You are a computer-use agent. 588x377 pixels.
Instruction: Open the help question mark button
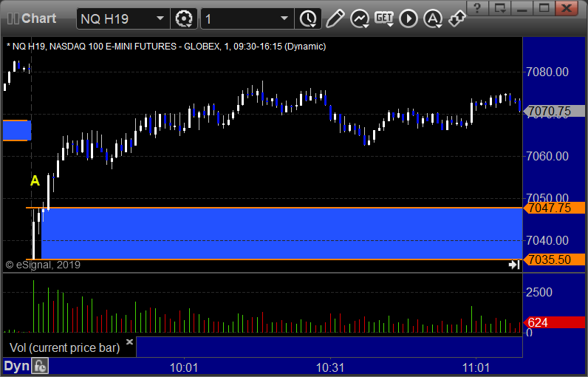[x=477, y=7]
